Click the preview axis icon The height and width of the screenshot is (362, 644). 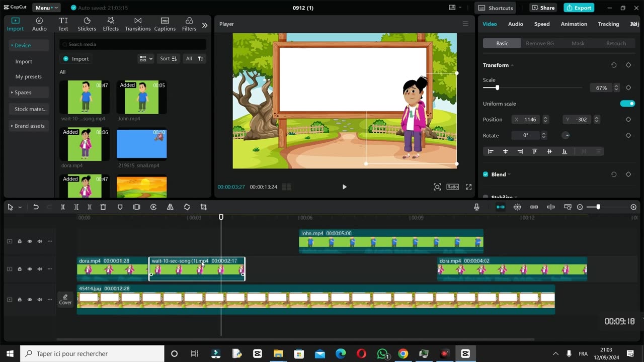(x=551, y=207)
